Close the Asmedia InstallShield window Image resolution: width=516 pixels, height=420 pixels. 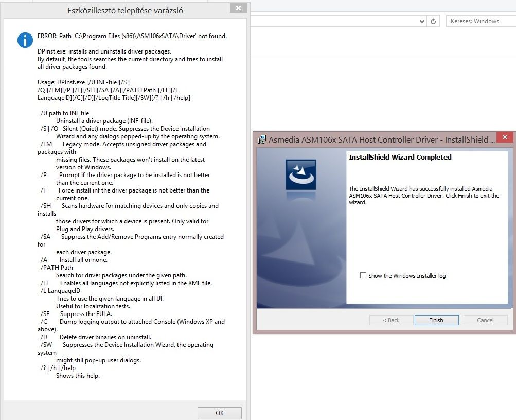505,137
